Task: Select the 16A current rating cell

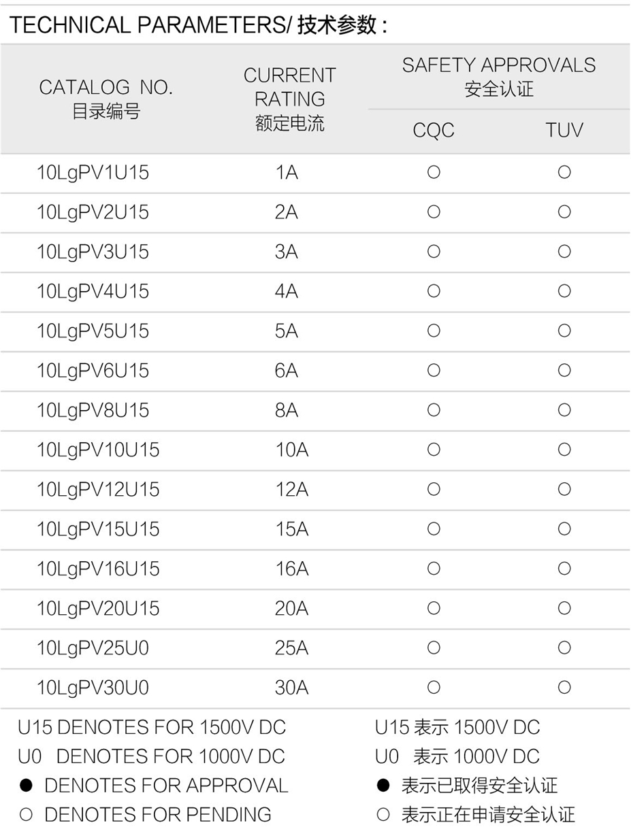Action: [x=291, y=569]
